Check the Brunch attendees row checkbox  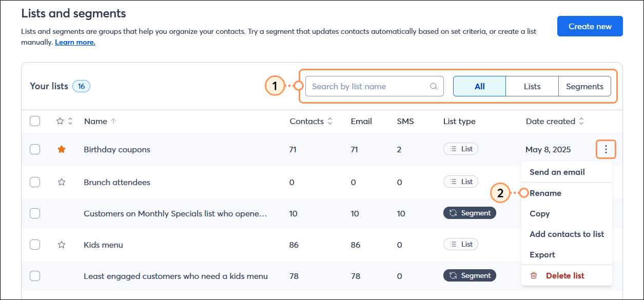(35, 182)
